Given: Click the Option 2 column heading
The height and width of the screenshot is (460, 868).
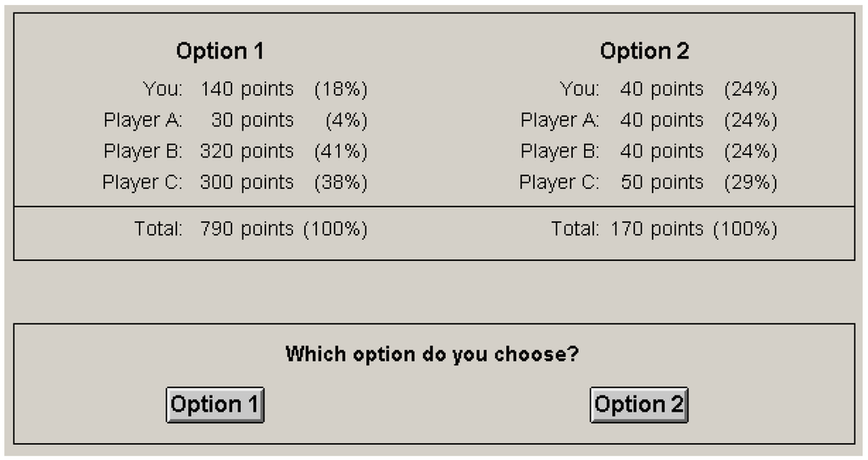Looking at the screenshot, I should (644, 52).
